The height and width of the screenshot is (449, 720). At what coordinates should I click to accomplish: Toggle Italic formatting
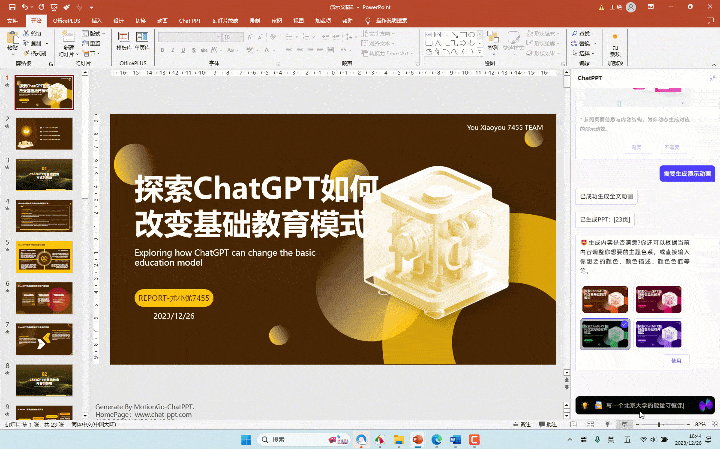pos(173,50)
